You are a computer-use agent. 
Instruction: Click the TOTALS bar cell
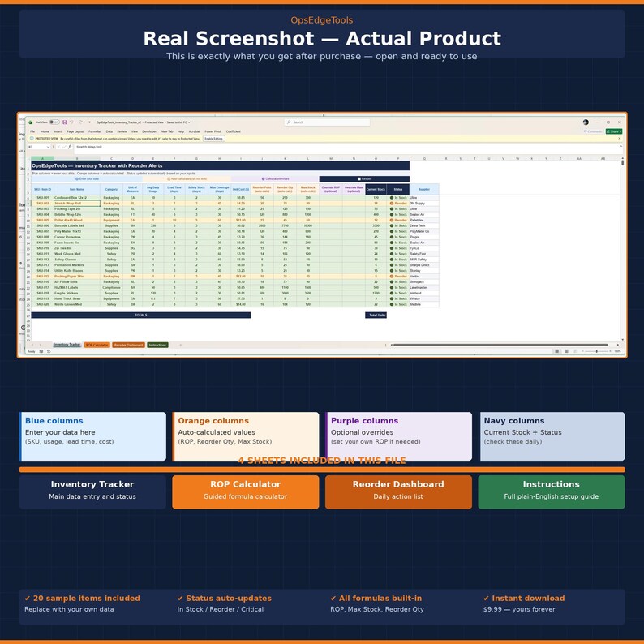(x=141, y=315)
